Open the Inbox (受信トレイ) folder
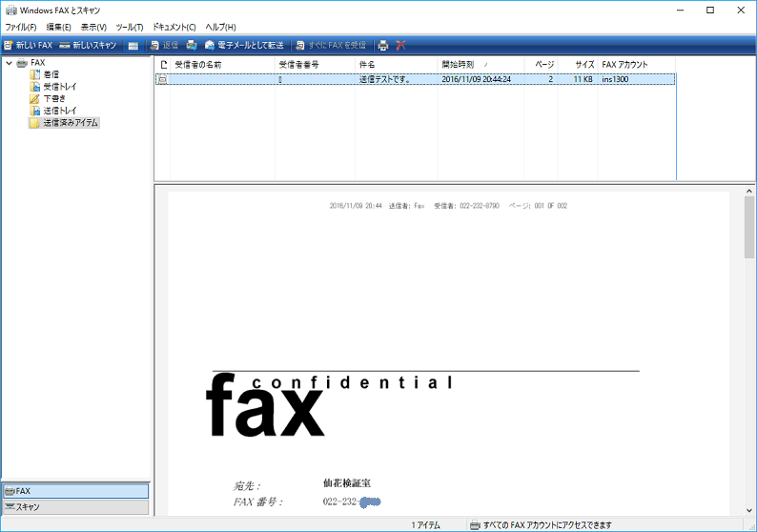 click(53, 87)
